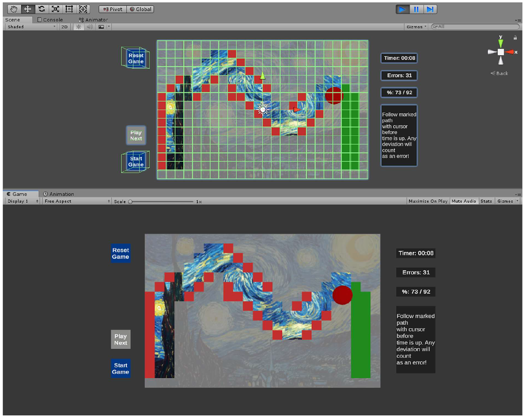Open the Free Aspect dropdown
Image resolution: width=527 pixels, height=420 pixels.
click(77, 201)
